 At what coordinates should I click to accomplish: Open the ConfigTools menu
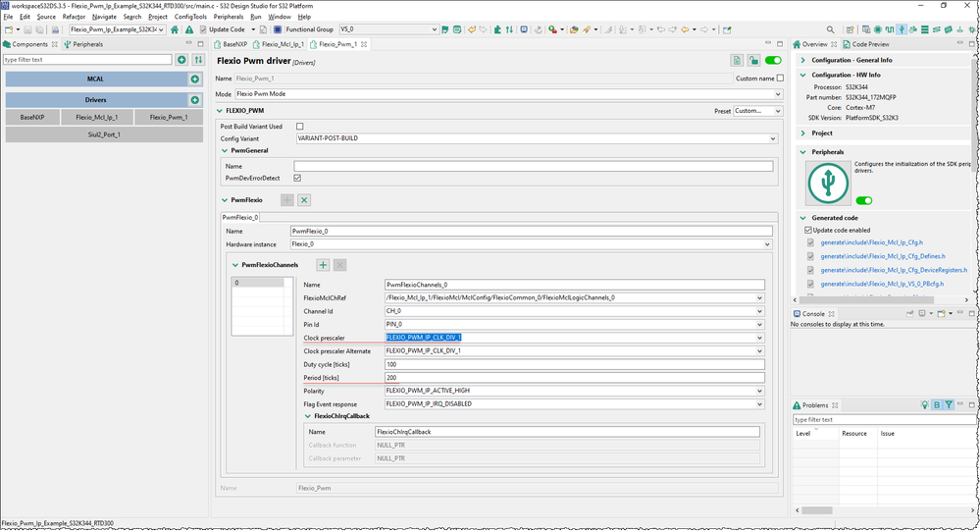coord(190,17)
